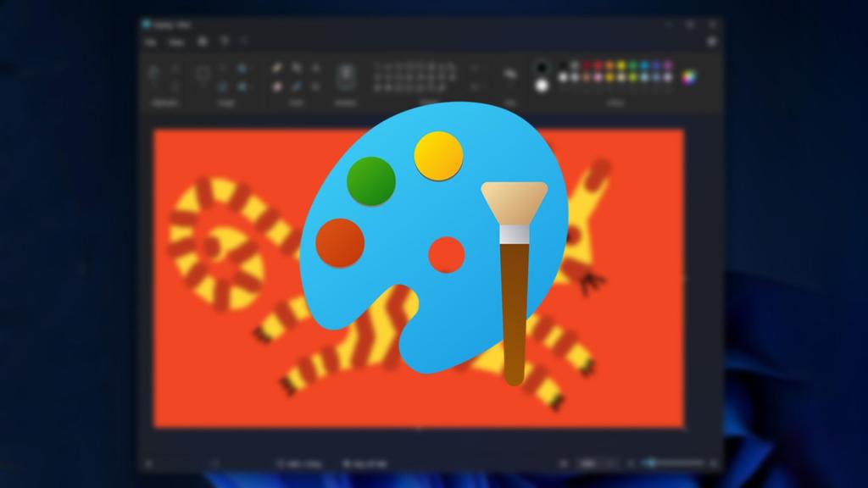Select the Text tool
The image size is (868, 488).
(x=315, y=68)
